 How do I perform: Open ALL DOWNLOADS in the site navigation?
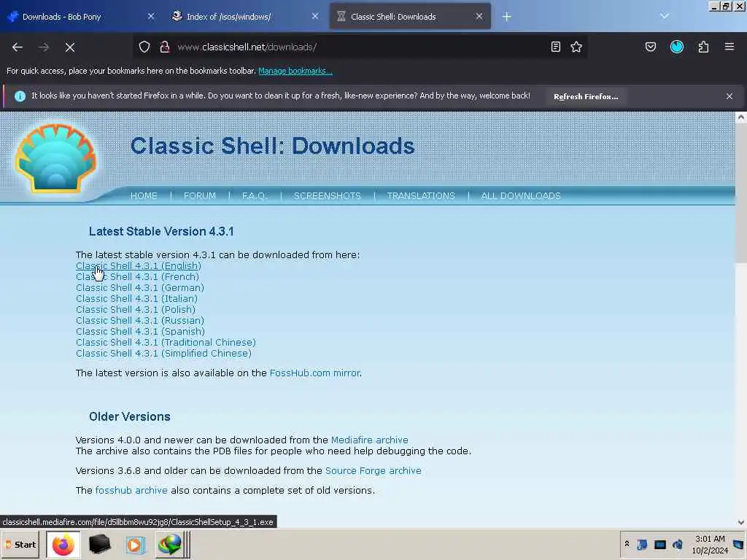coord(521,195)
